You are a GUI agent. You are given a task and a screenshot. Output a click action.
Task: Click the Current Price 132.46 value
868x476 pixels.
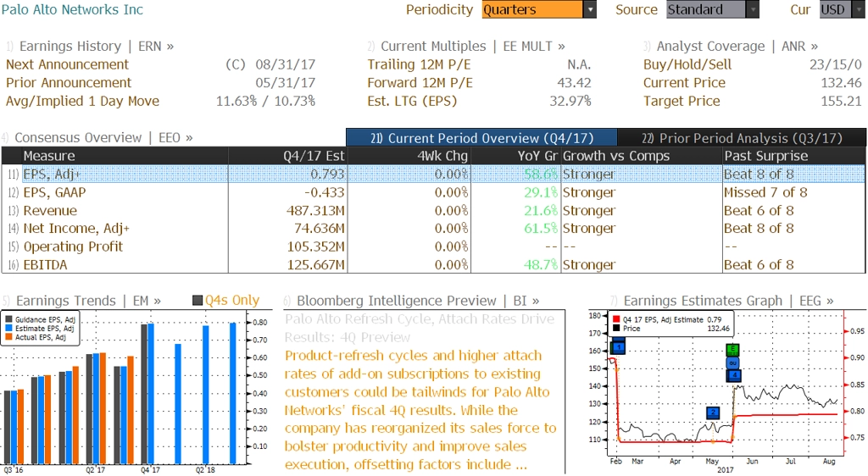click(x=842, y=82)
